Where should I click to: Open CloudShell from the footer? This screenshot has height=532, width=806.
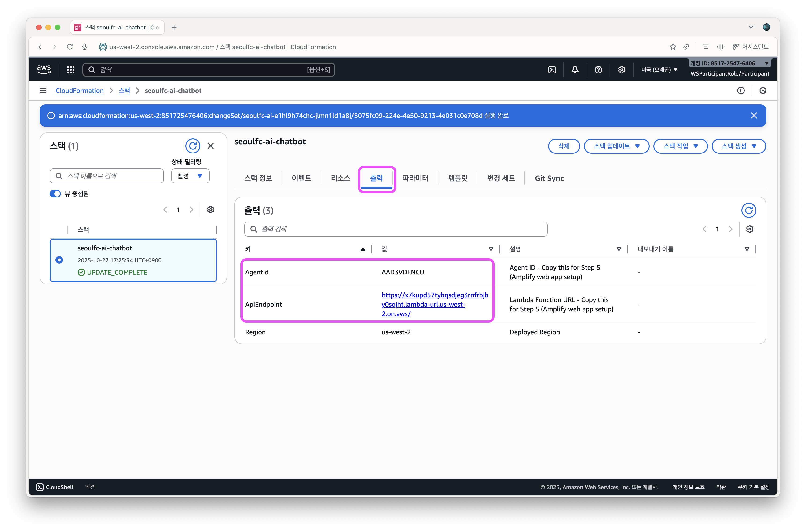pyautogui.click(x=55, y=487)
